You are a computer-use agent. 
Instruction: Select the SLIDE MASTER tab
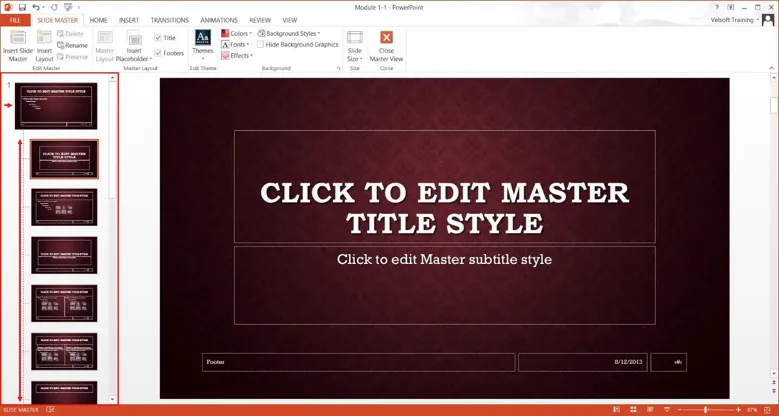pos(58,20)
